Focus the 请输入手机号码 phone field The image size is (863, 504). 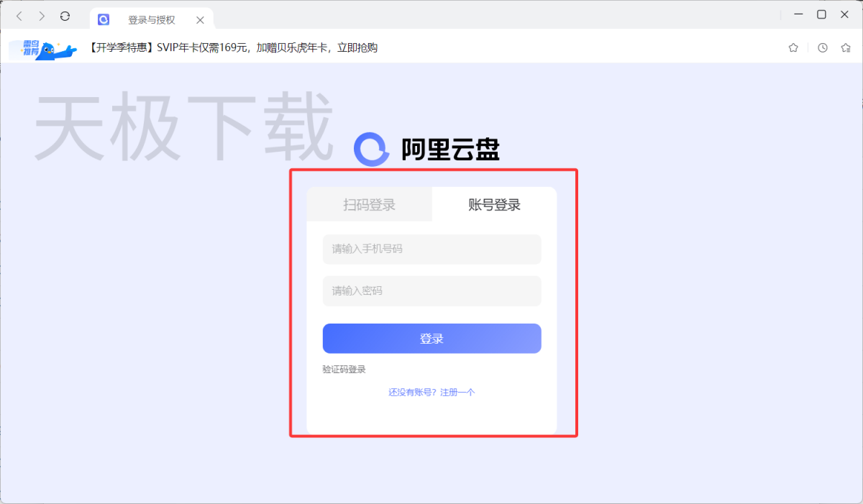(431, 249)
